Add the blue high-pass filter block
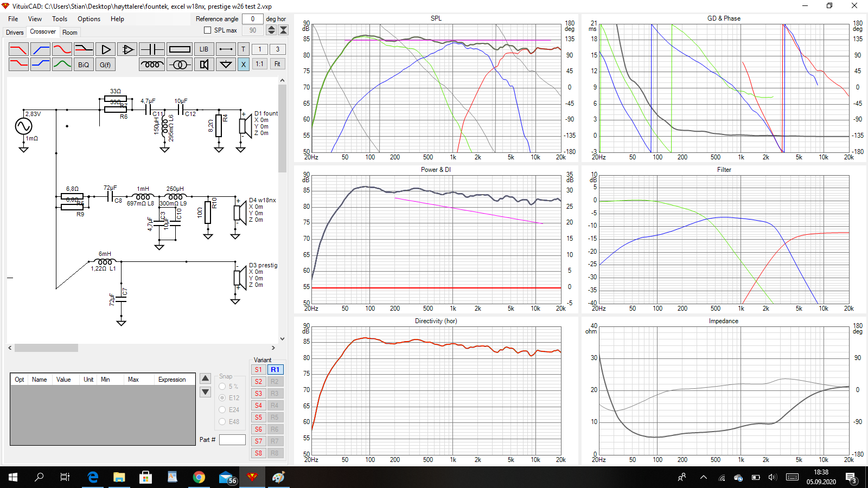 click(40, 49)
